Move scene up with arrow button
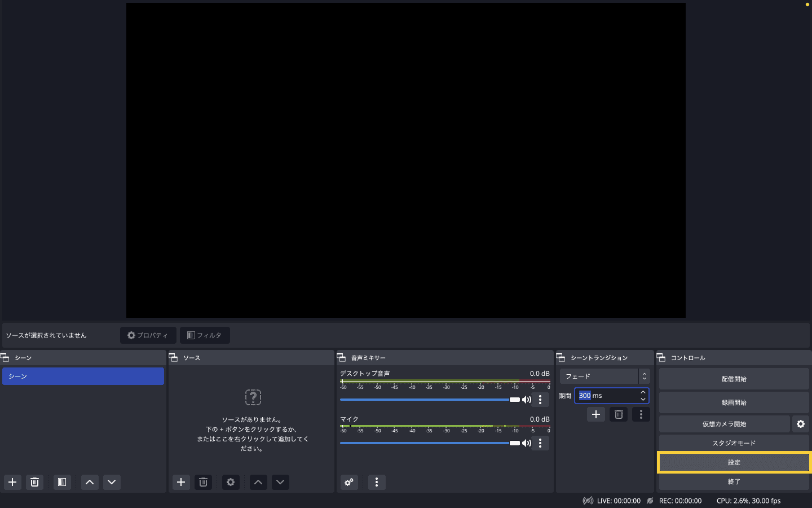 pos(90,482)
